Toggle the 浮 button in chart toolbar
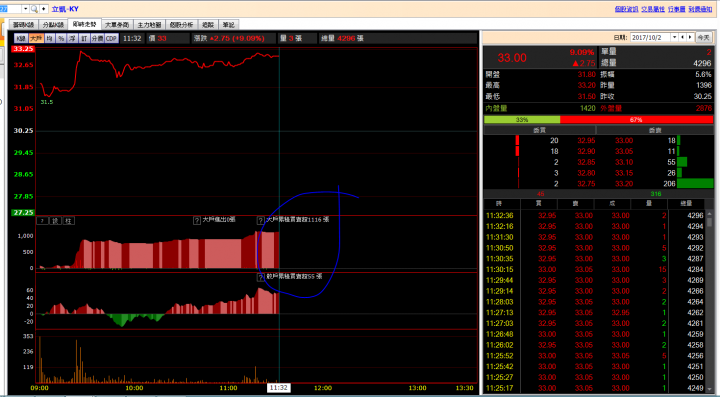Image resolution: width=720 pixels, height=397 pixels. (x=73, y=39)
